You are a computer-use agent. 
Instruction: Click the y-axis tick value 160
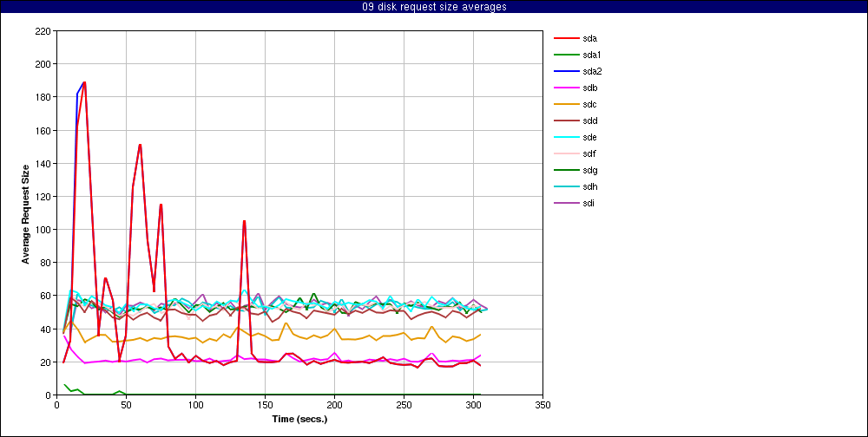43,131
